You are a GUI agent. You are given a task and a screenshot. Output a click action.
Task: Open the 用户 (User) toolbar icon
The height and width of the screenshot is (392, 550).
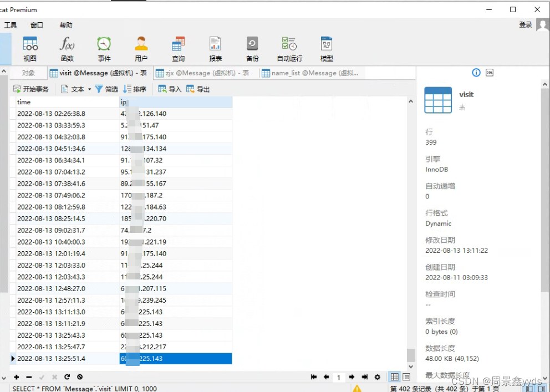(x=141, y=49)
